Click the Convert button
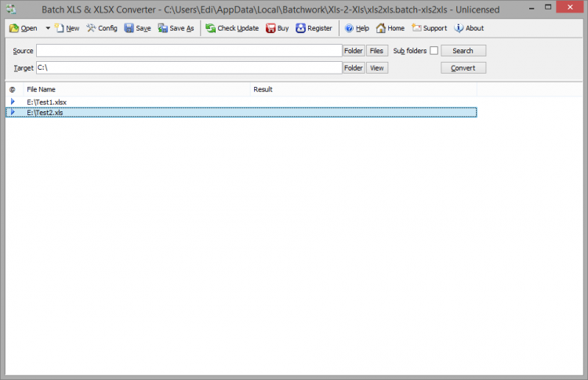The height and width of the screenshot is (380, 588). [463, 68]
